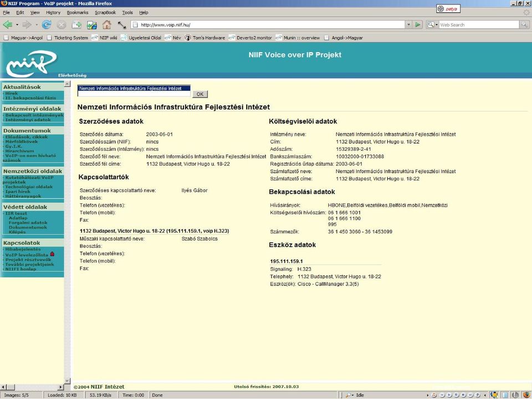Viewport: 532px width, 399px height.
Task: Click the Elérhetőség header link
Action: tap(72, 75)
